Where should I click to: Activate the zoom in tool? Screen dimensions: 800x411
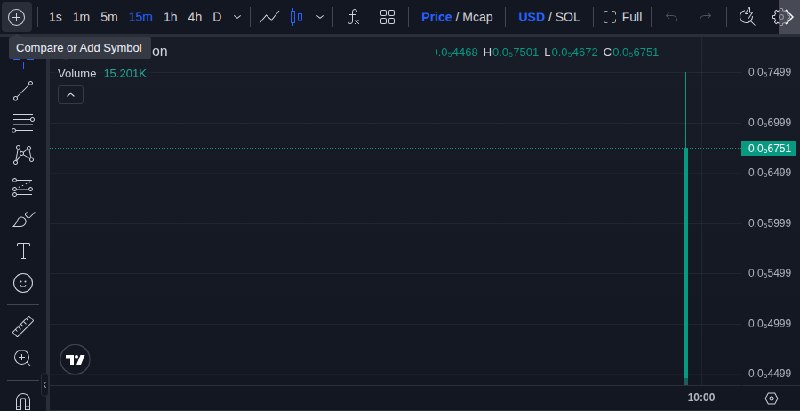point(23,358)
